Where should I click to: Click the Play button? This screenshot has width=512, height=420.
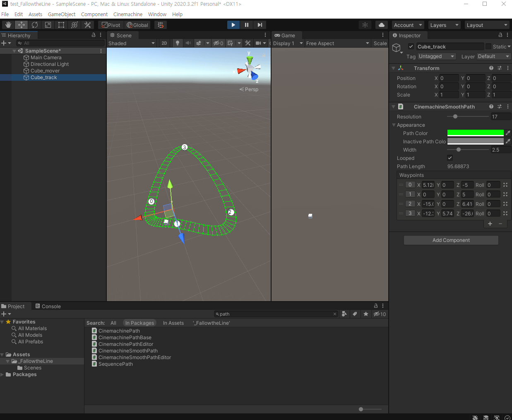[233, 25]
